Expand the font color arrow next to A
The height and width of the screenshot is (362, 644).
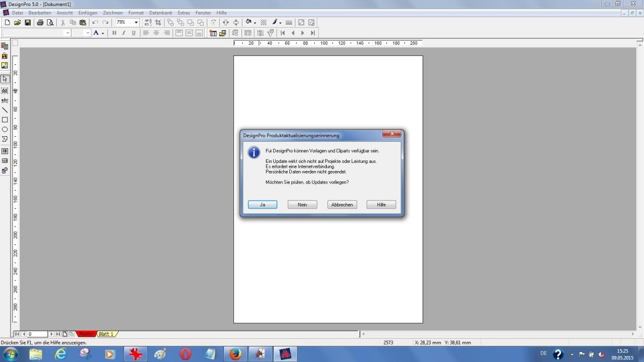pos(103,33)
